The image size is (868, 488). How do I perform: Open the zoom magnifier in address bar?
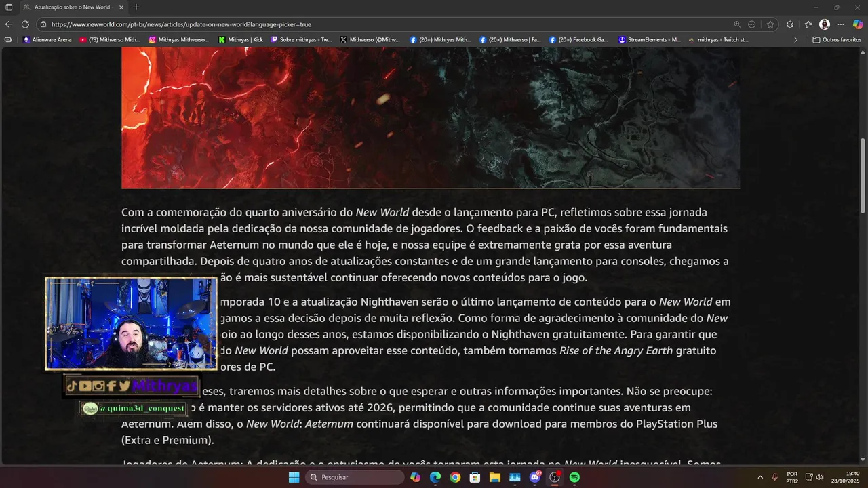point(737,24)
